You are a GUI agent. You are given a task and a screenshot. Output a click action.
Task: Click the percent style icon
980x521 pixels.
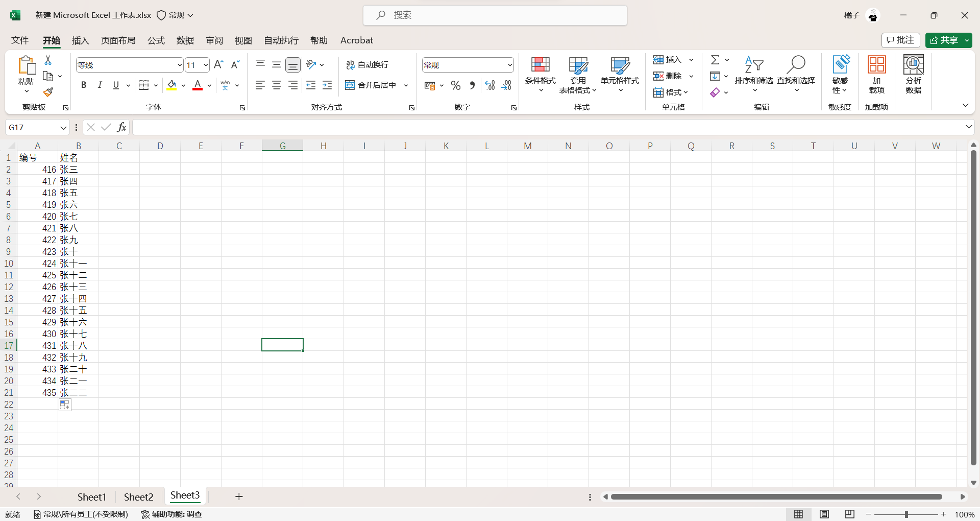click(x=456, y=85)
